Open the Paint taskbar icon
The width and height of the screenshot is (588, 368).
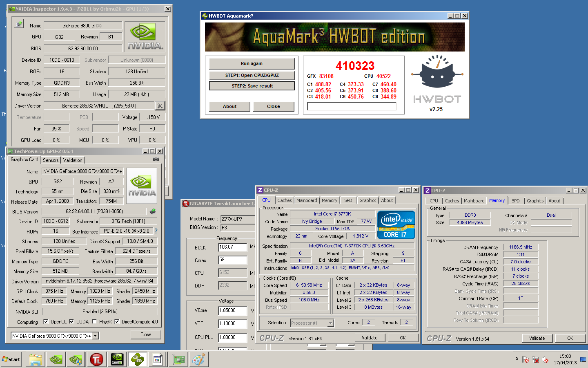(199, 359)
